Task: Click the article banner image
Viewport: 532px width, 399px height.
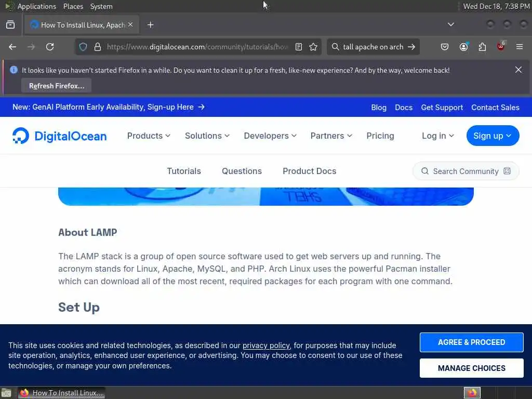Action: click(x=265, y=196)
